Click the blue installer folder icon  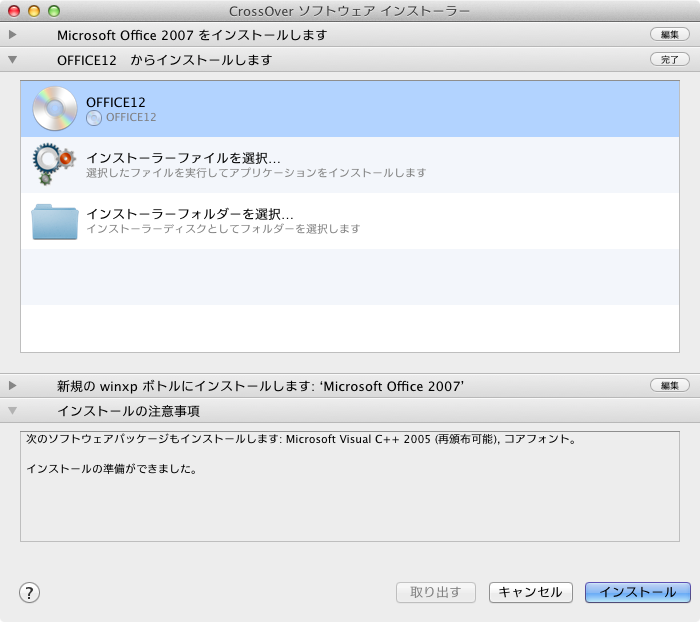click(54, 221)
